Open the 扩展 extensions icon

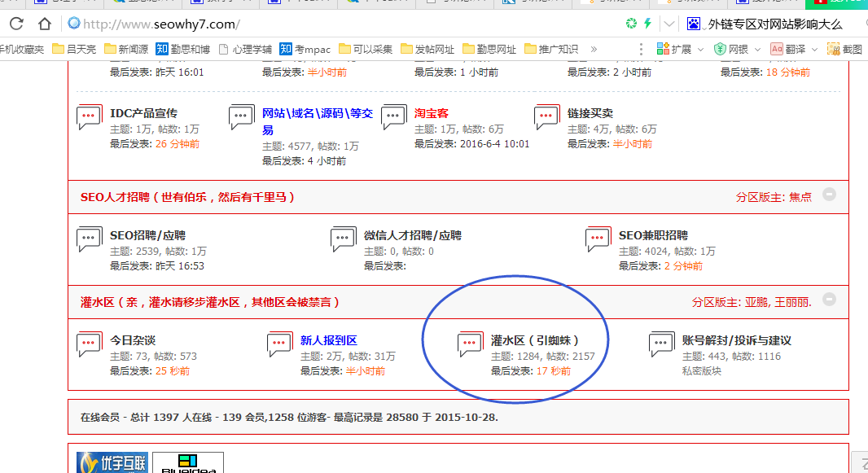pos(664,49)
